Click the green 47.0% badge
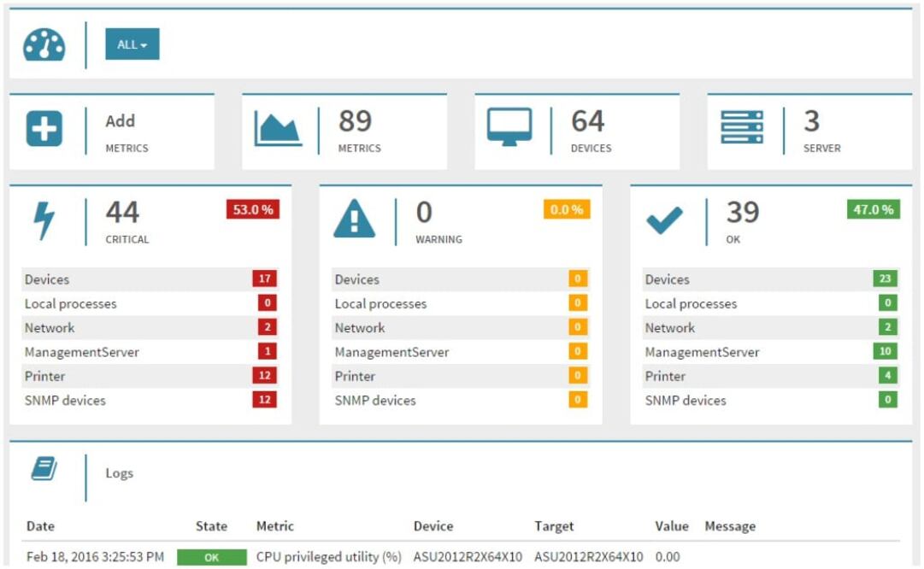The width and height of the screenshot is (924, 569). tap(871, 209)
